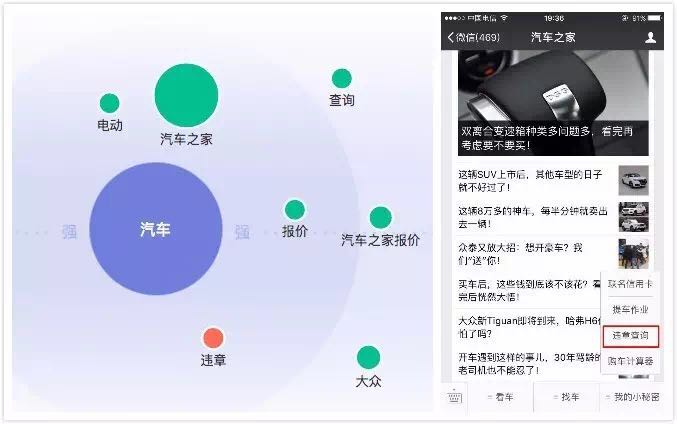This screenshot has height=424, width=677.
Task: Click the 汽车之家报价 bubble
Action: pos(380,218)
